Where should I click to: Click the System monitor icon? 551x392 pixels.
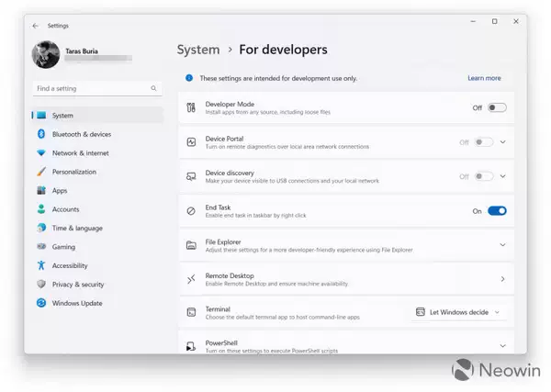(41, 115)
